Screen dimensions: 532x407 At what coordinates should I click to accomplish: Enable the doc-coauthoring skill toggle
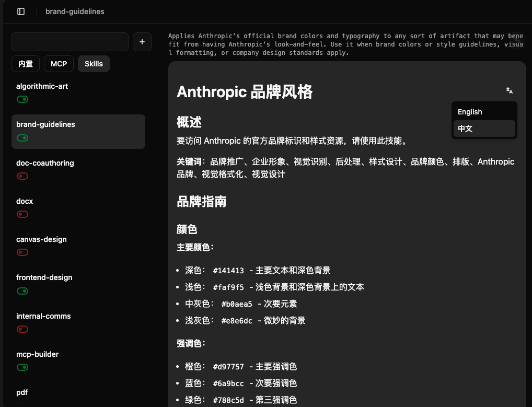(x=22, y=176)
